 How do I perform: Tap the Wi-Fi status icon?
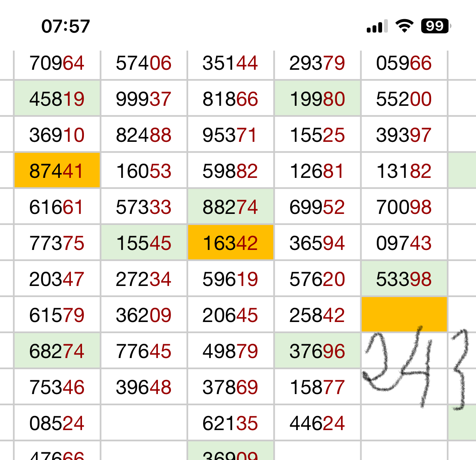click(404, 26)
